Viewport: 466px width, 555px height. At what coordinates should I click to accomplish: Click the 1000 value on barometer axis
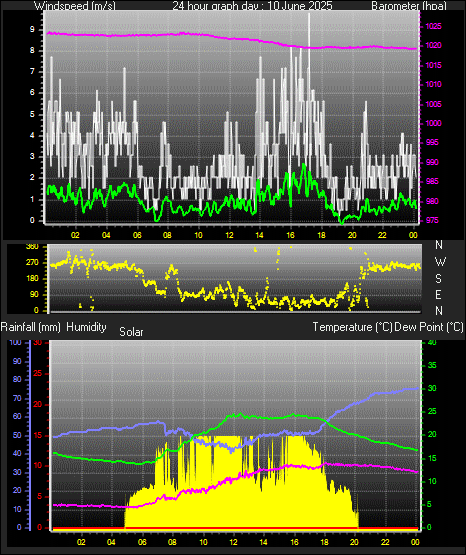pos(433,124)
